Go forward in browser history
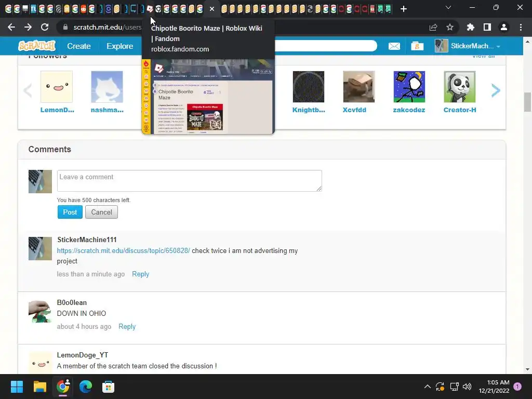The height and width of the screenshot is (399, 532). (x=28, y=27)
